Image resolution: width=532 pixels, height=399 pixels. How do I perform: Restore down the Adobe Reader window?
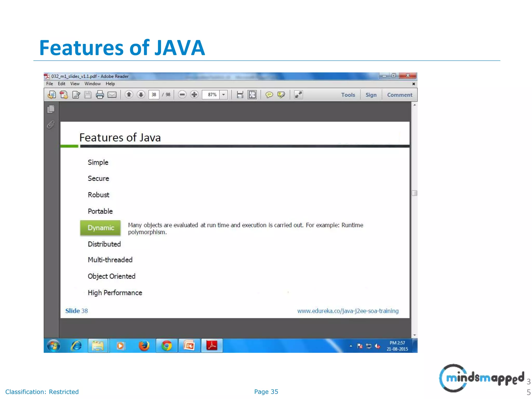[394, 76]
